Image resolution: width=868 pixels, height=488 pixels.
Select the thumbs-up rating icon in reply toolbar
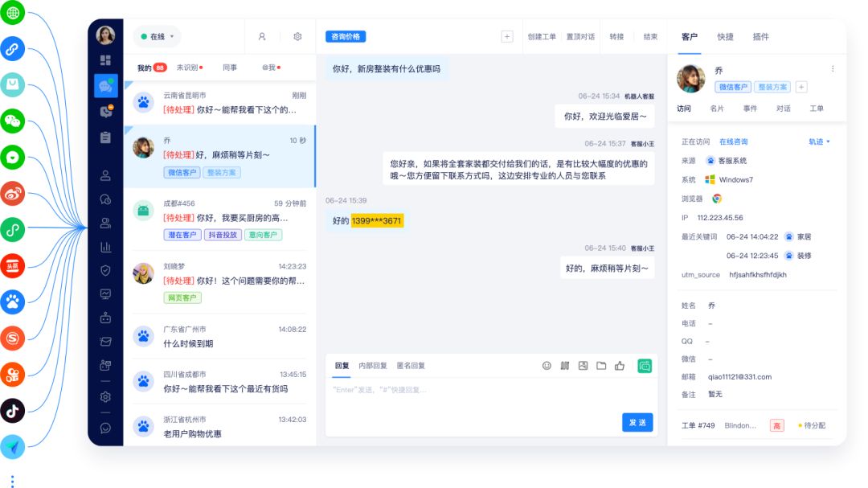(619, 366)
